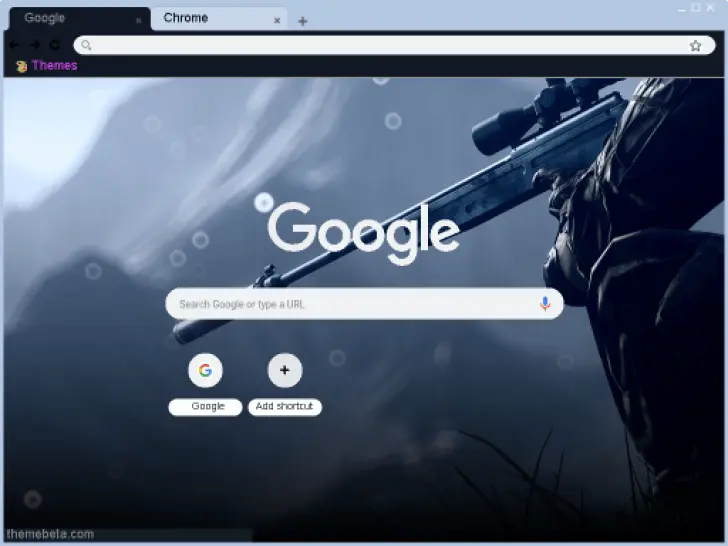Go forward to the next page
The image size is (728, 546).
(34, 45)
